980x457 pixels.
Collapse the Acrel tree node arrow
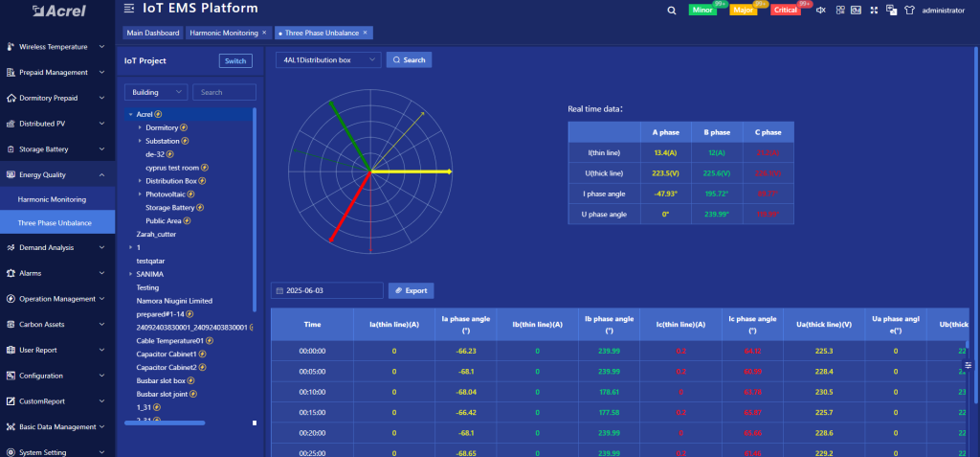click(130, 115)
